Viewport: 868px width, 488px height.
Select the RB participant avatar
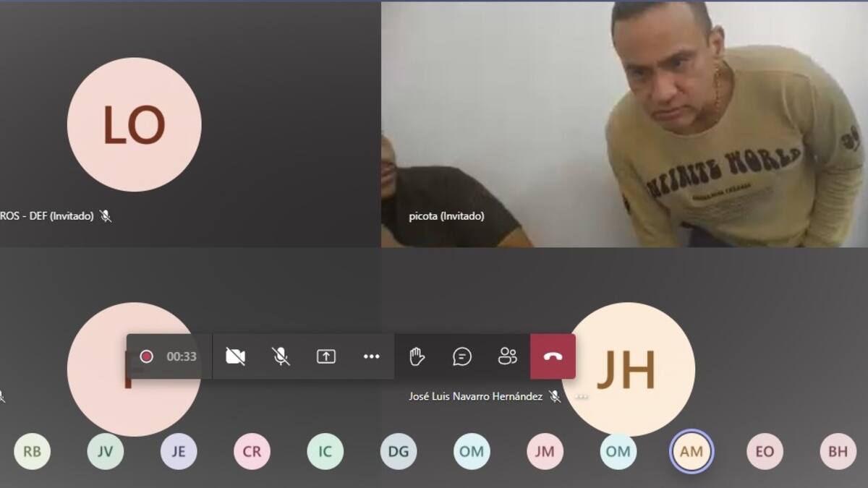pos(32,452)
